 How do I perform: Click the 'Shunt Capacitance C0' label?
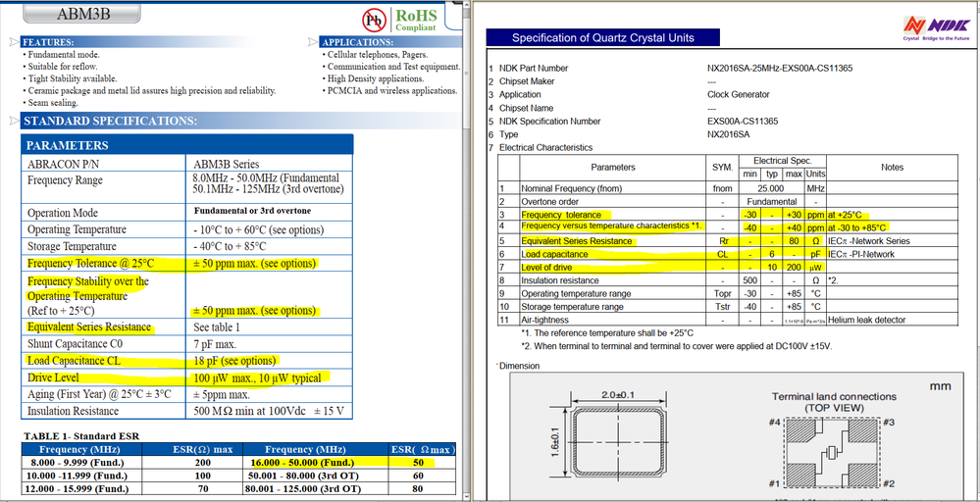(74, 343)
